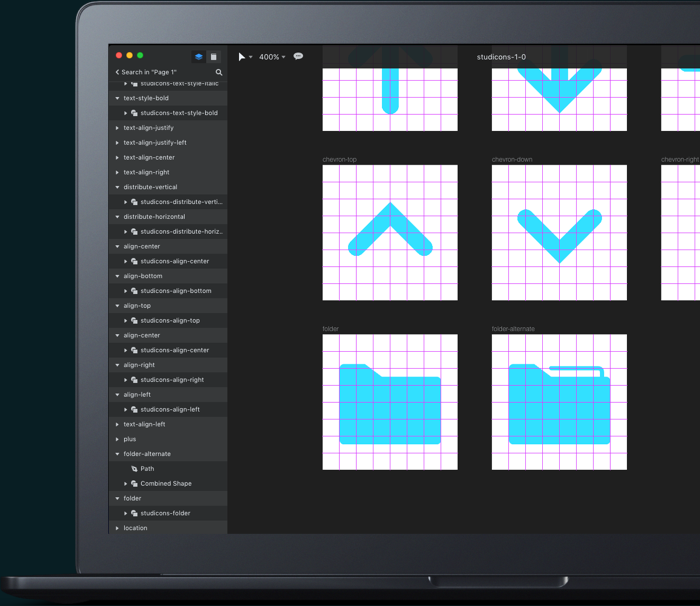The height and width of the screenshot is (606, 700).
Task: Expand the text-align-right layer
Action: pyautogui.click(x=117, y=172)
